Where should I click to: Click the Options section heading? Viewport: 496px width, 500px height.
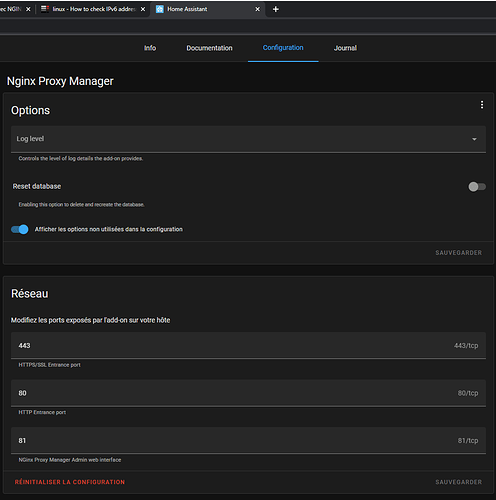[x=30, y=110]
